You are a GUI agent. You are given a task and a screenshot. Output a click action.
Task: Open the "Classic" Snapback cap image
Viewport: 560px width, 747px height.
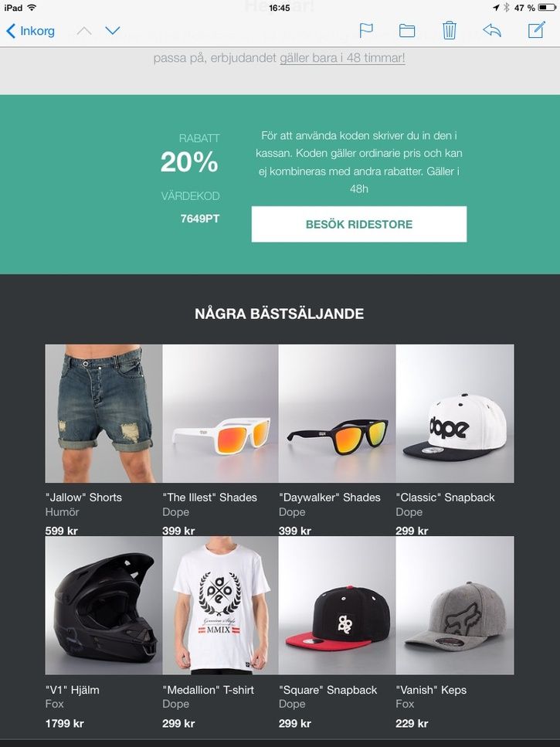point(455,413)
